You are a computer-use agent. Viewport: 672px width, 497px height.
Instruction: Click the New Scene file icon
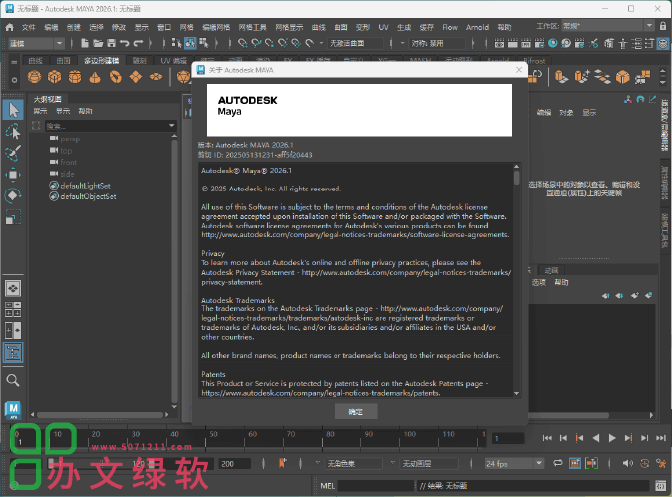pyautogui.click(x=85, y=43)
